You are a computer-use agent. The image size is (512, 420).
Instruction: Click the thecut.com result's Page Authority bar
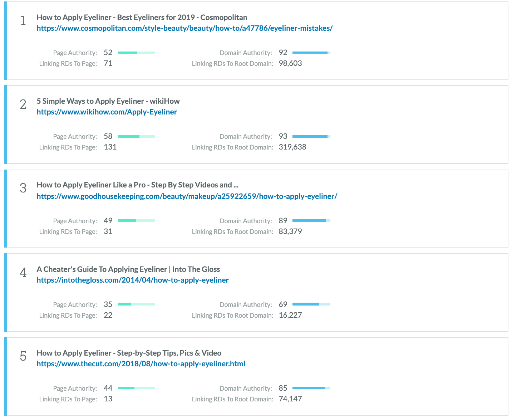click(137, 388)
